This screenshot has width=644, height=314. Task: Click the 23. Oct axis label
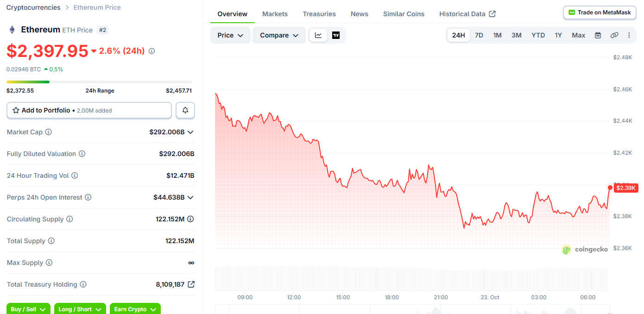(x=490, y=297)
